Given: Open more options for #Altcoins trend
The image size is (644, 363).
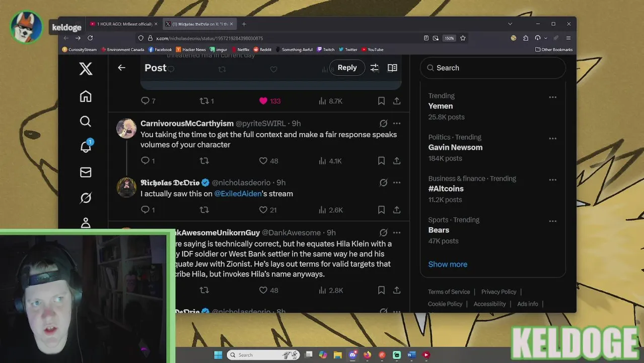Looking at the screenshot, I should [552, 179].
